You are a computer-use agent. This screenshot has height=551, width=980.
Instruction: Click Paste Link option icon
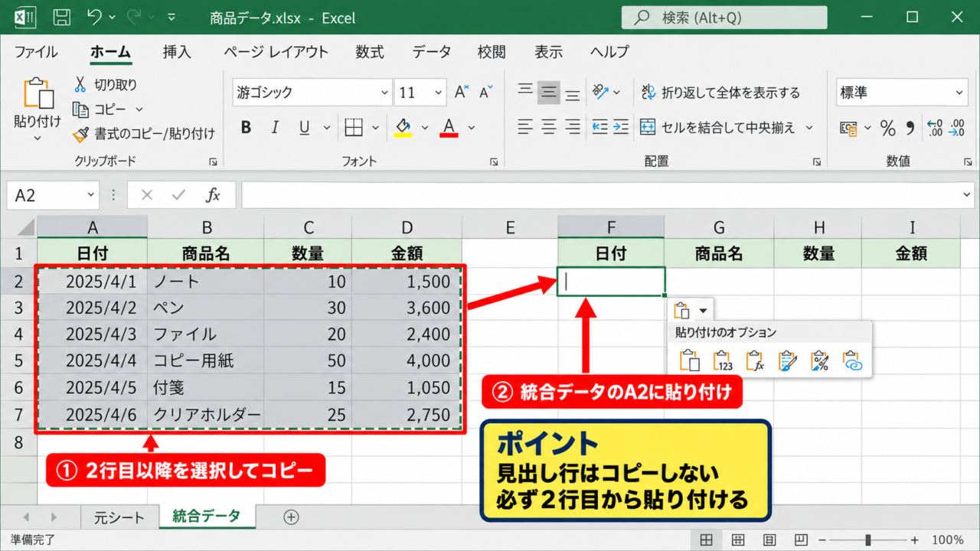point(852,360)
